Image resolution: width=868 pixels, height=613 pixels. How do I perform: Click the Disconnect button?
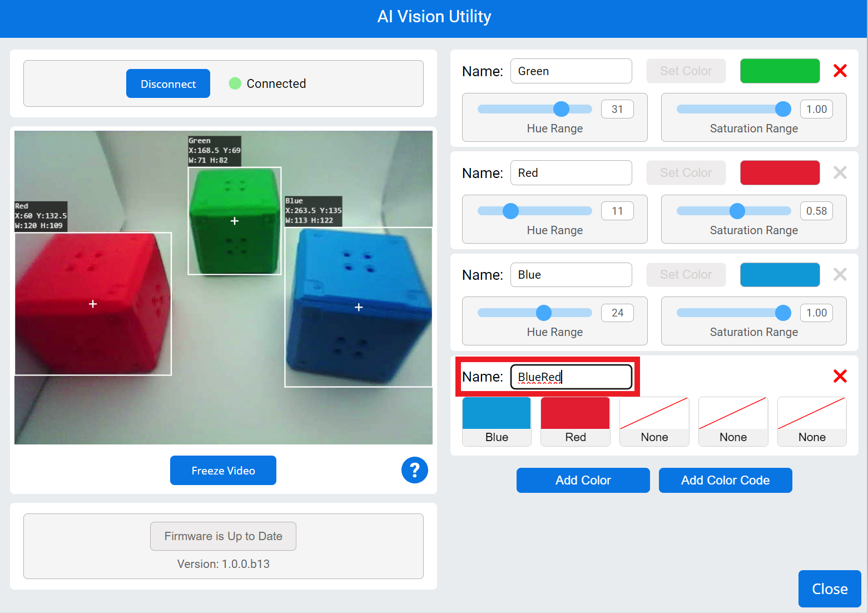(x=168, y=83)
